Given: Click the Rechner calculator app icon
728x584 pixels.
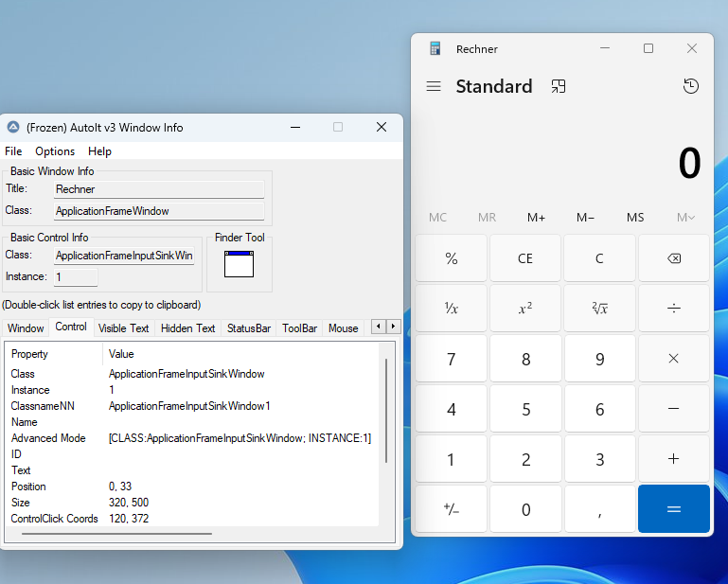Looking at the screenshot, I should pos(435,48).
